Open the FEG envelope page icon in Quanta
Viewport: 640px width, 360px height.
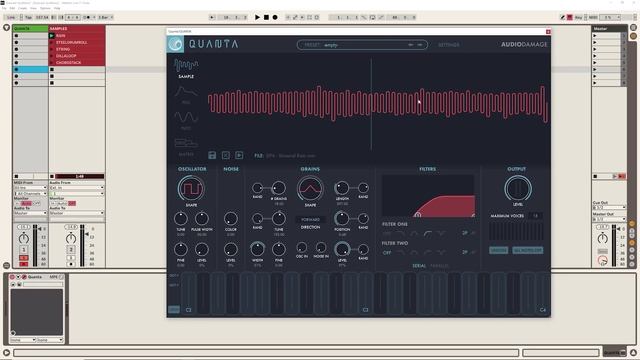tap(186, 91)
